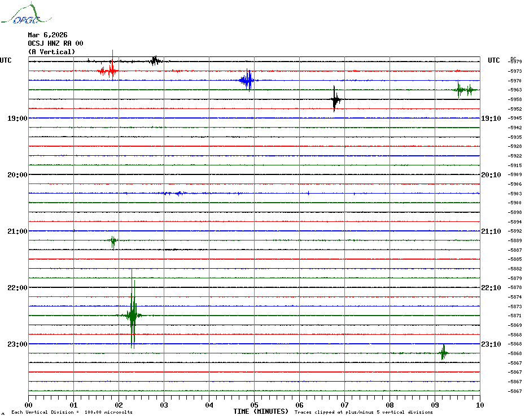525x420 pixels.
Task: Select the 22:10 time label on right
Action: click(491, 288)
